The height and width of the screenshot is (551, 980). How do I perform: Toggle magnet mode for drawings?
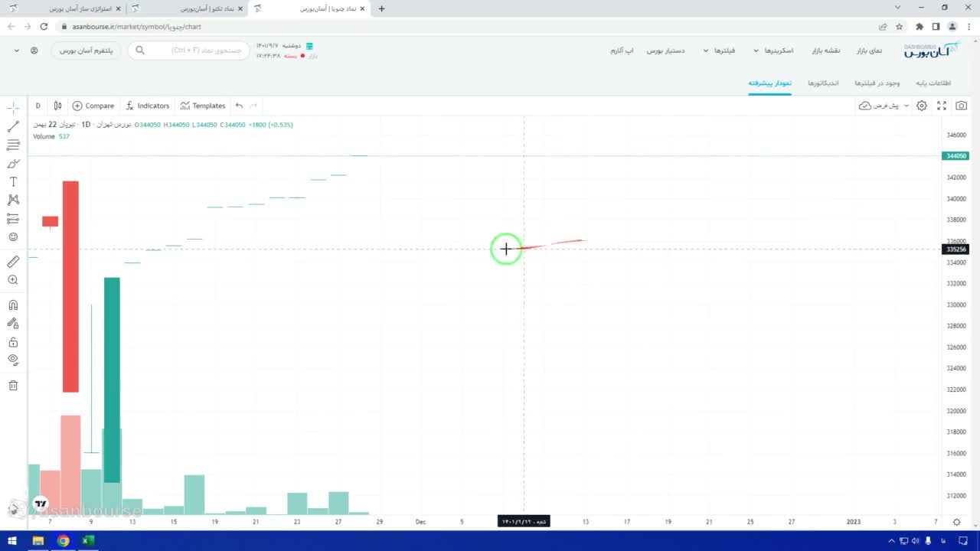coord(13,305)
